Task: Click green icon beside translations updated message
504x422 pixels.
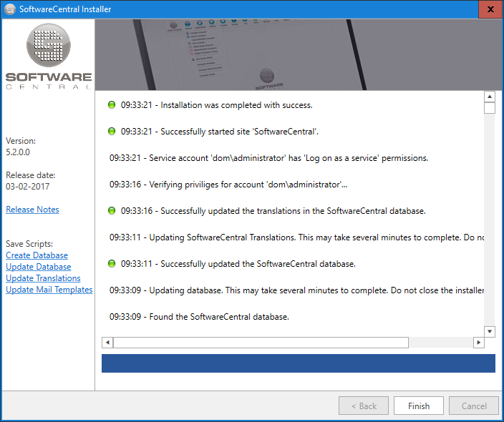Action: pyautogui.click(x=112, y=211)
